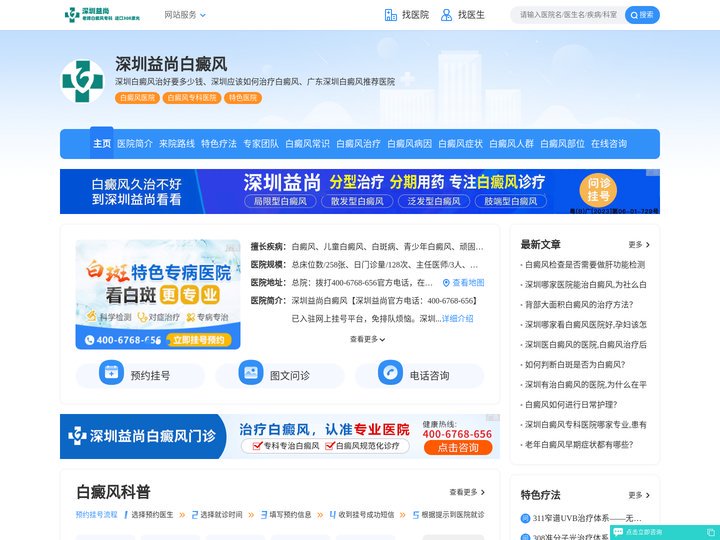Open the 医院简介 nav tab
This screenshot has width=720, height=540.
click(135, 143)
